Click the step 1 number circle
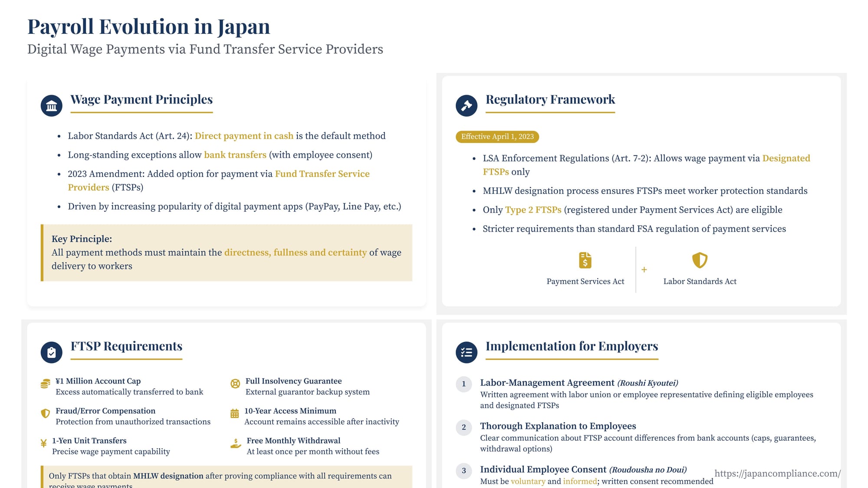Image resolution: width=868 pixels, height=488 pixels. [x=464, y=384]
